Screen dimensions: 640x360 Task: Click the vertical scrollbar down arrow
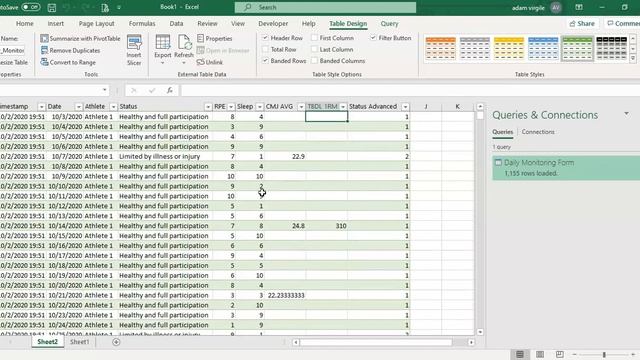(x=480, y=332)
